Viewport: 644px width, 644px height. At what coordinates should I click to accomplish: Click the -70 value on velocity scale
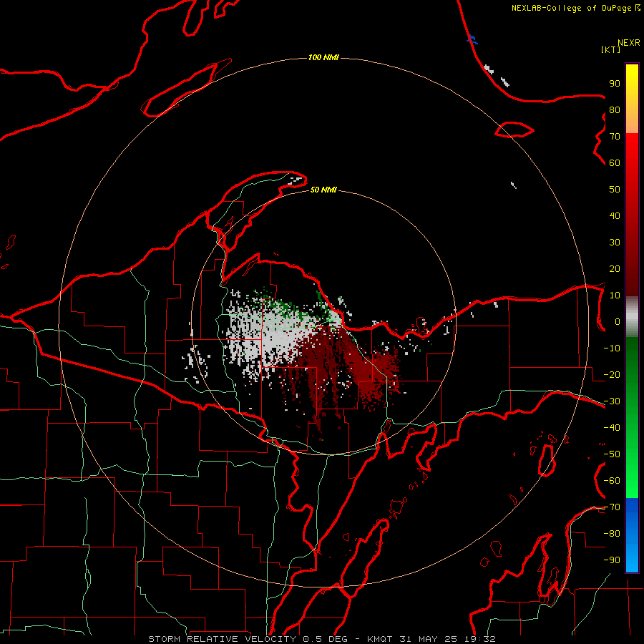pyautogui.click(x=612, y=507)
